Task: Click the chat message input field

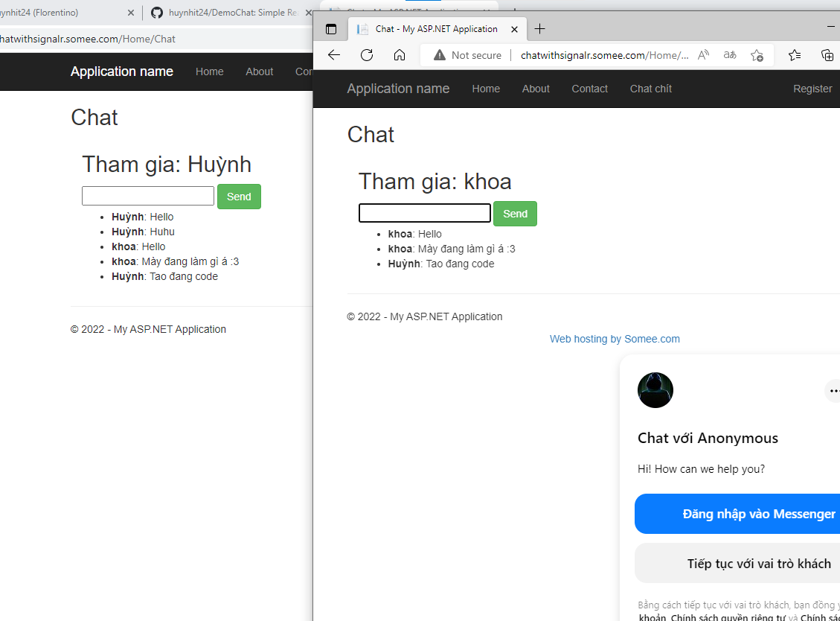Action: [x=424, y=212]
